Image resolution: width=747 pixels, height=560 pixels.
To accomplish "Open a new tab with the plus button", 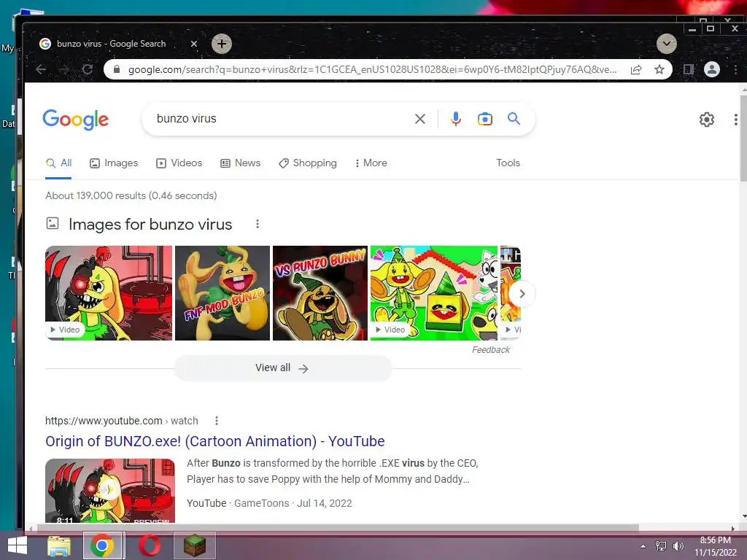I will (222, 44).
